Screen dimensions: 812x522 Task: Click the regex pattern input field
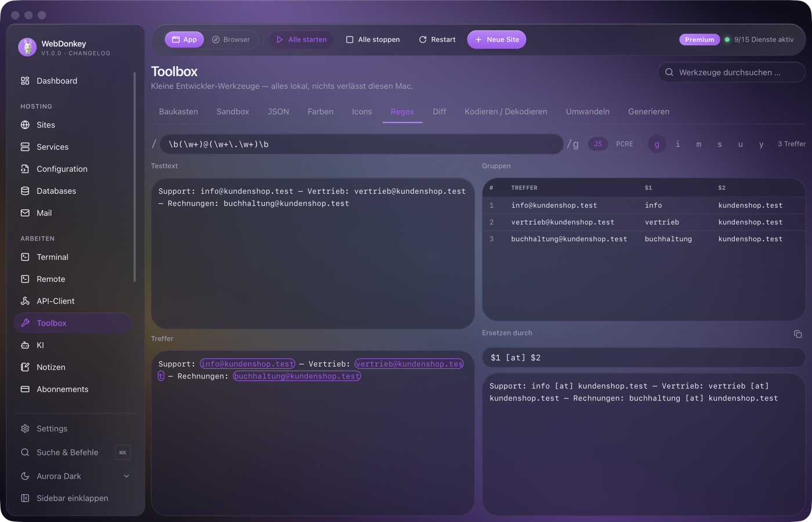point(361,144)
